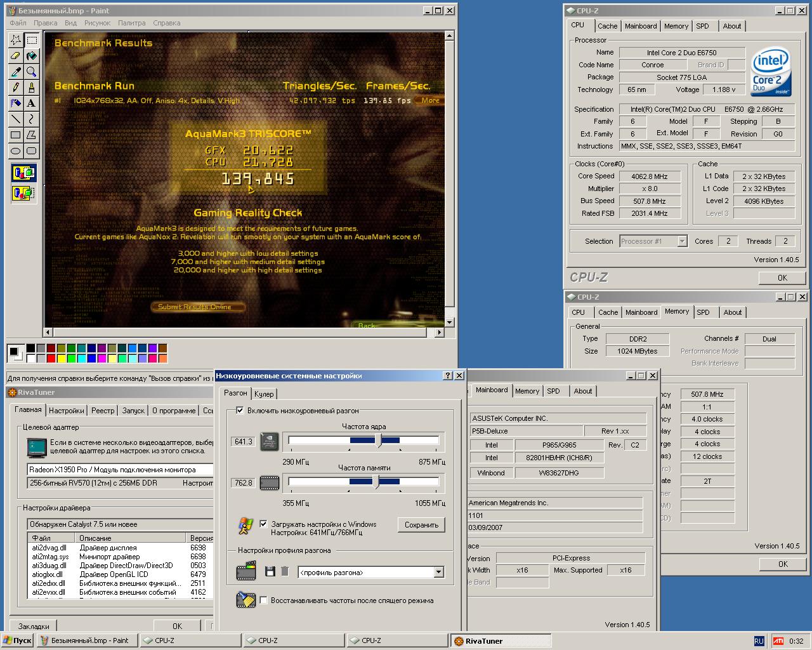
Task: Click the Windows flag startup icon
Action: [246, 525]
